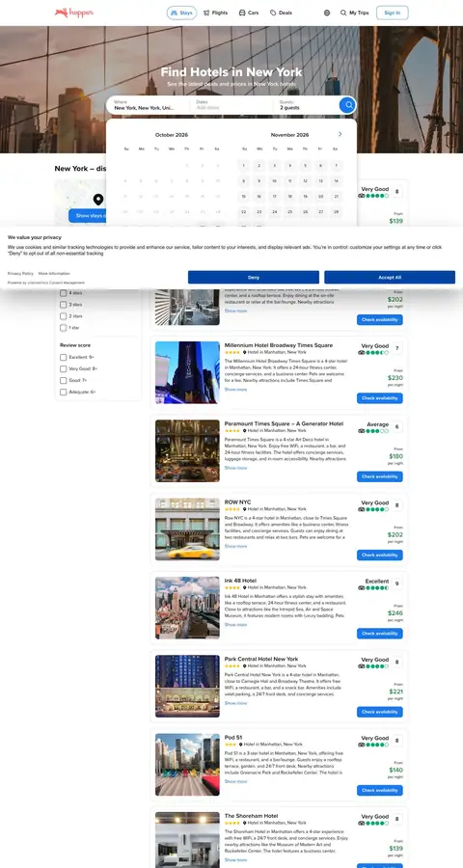This screenshot has width=463, height=868.
Task: Expand Show more for Ink 48 Hotel
Action: pos(235,624)
